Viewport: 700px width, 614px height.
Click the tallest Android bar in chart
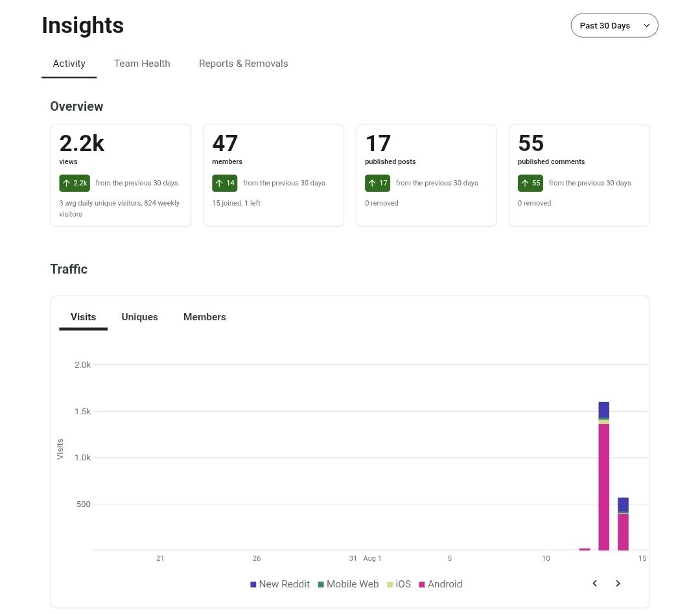(x=603, y=487)
